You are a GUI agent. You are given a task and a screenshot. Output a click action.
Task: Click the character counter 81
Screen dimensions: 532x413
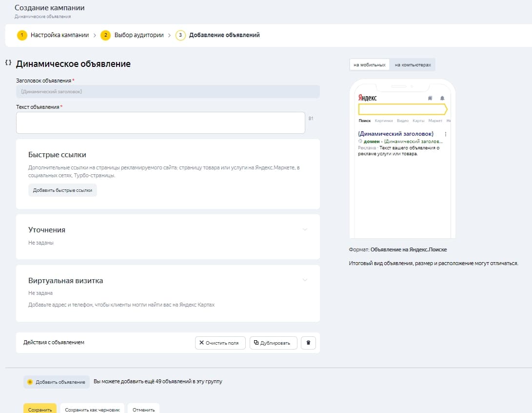311,119
